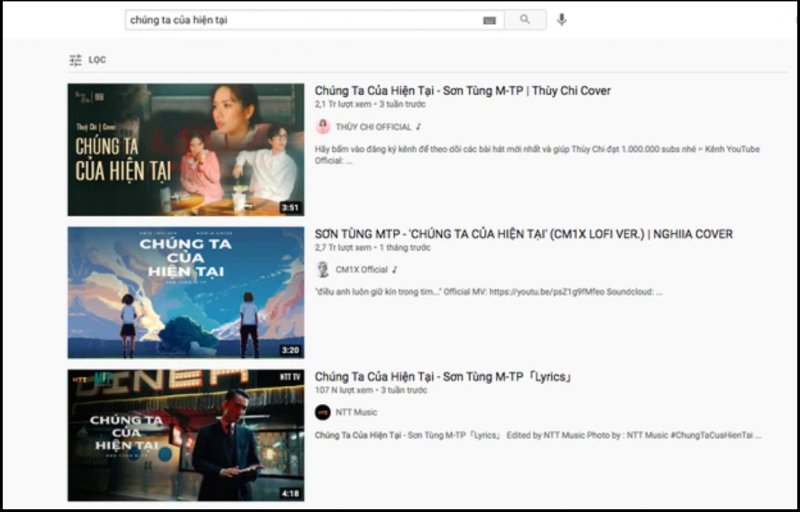Screen dimensions: 800x512
Task: Click '2,7 Tr lượt xem • 1 tháng trước' text
Action: click(372, 247)
